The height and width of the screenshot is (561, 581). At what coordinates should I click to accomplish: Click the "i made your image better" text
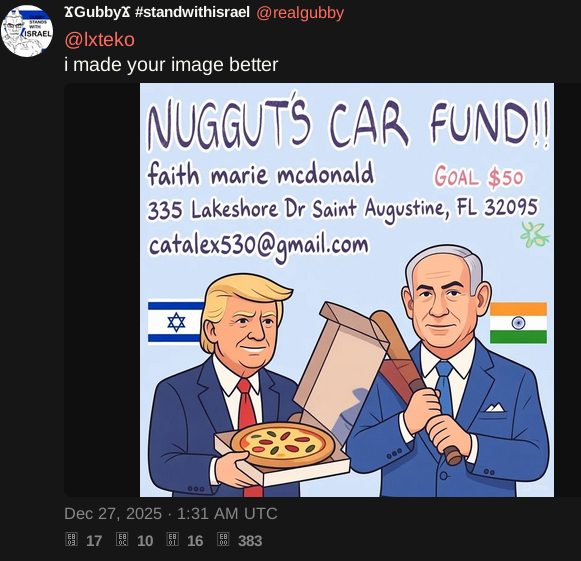[171, 65]
